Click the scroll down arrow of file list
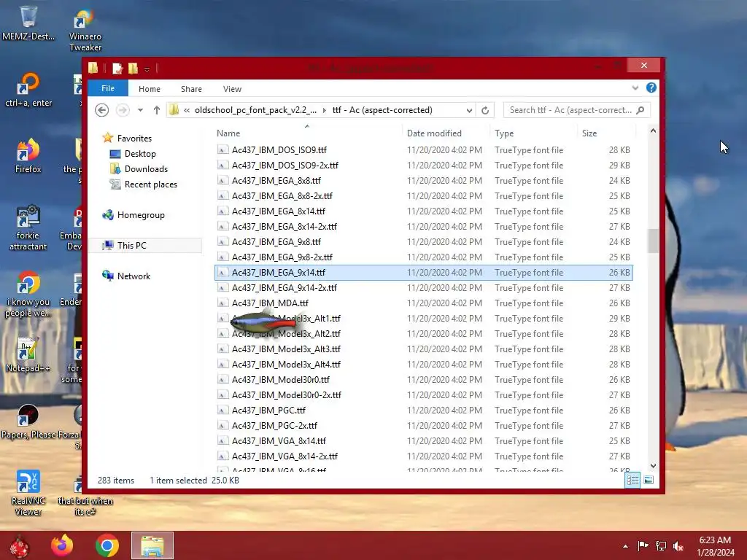747x560 pixels. click(653, 466)
